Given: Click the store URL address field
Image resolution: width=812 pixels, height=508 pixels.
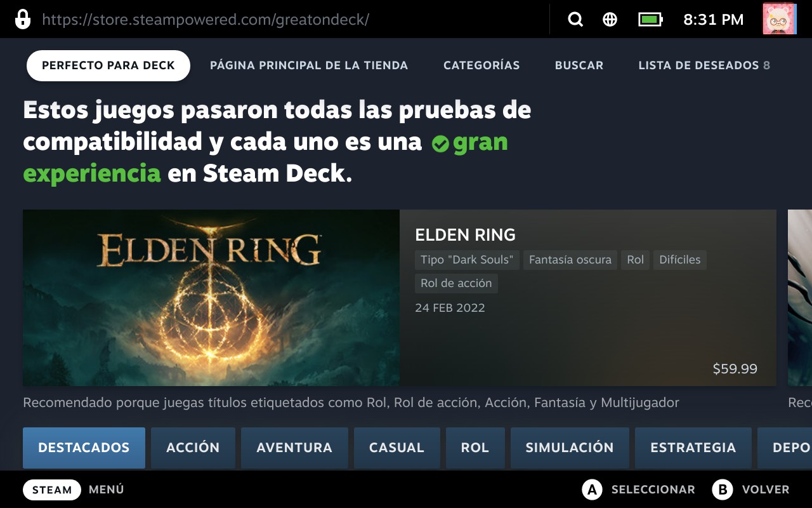Looking at the screenshot, I should pyautogui.click(x=206, y=20).
